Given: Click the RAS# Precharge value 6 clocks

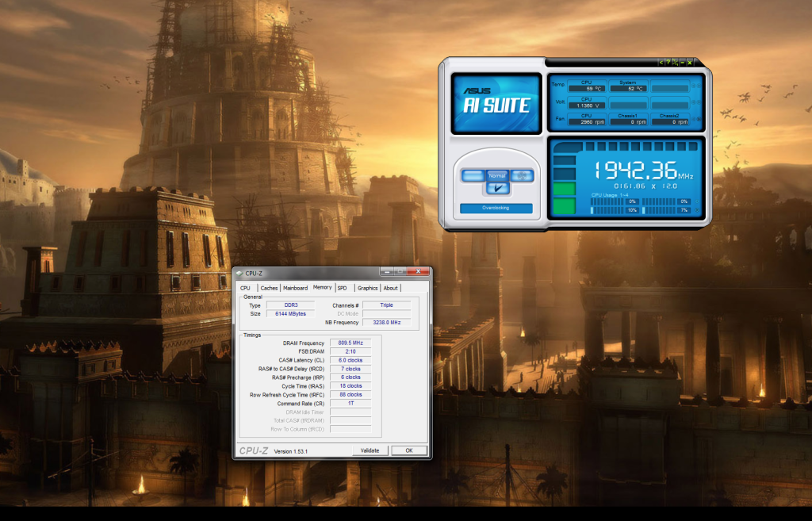Looking at the screenshot, I should click(x=350, y=377).
